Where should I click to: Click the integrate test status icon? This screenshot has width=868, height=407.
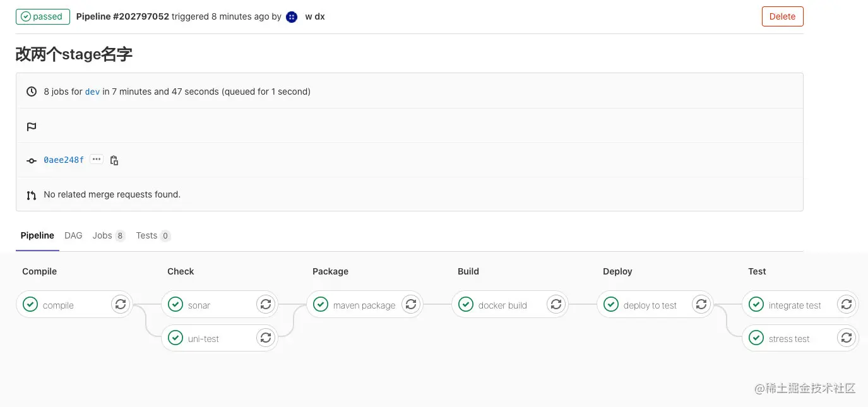click(x=756, y=304)
